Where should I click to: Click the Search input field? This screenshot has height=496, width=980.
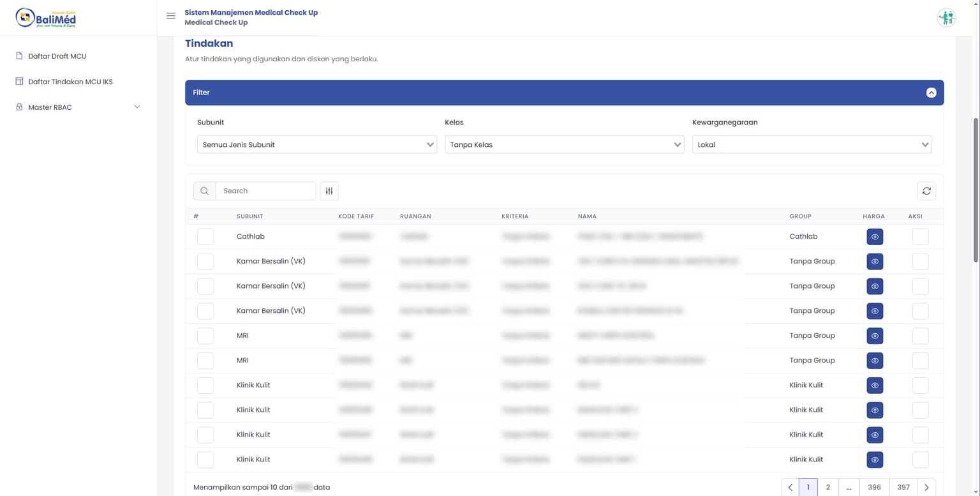pyautogui.click(x=265, y=191)
